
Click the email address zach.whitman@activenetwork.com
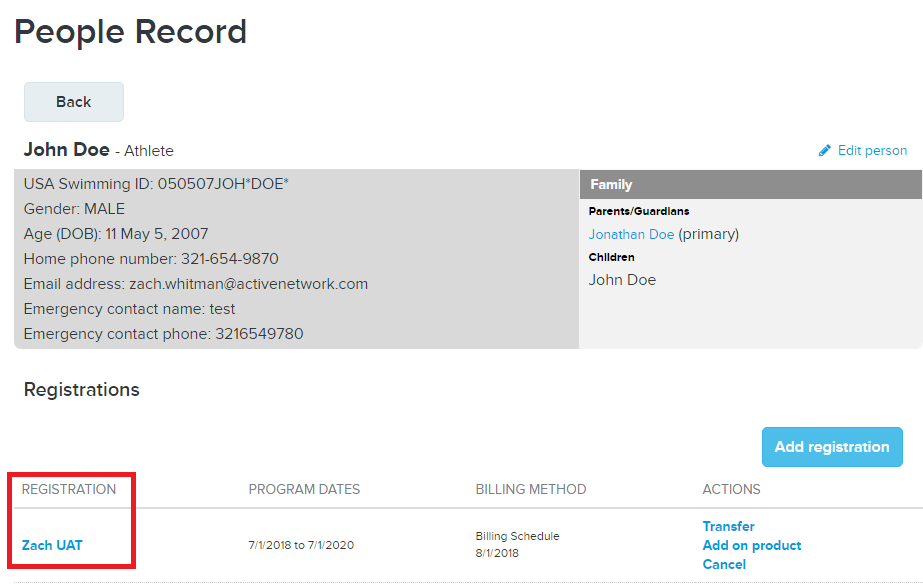pyautogui.click(x=248, y=284)
